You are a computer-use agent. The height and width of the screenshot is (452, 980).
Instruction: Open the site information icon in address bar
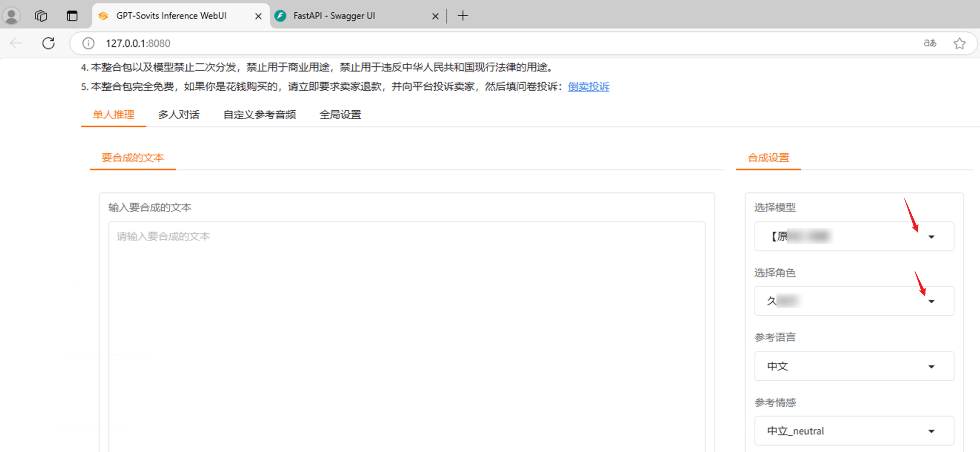88,43
